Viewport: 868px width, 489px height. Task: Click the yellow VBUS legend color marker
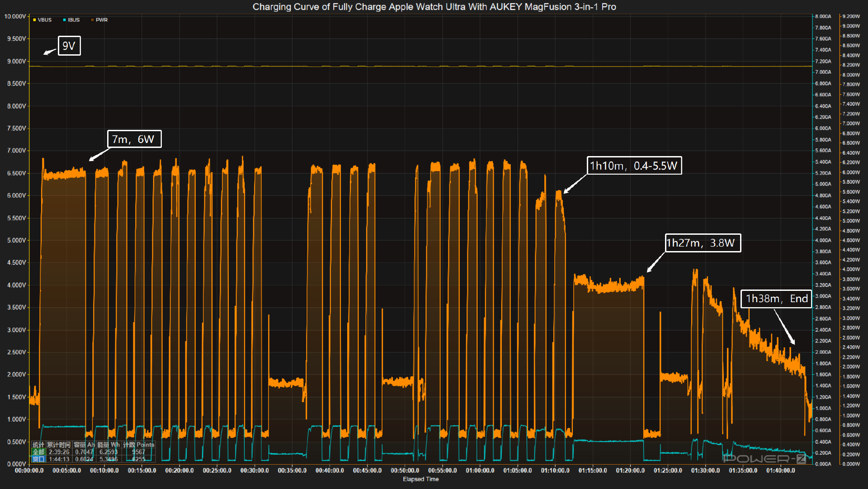(x=34, y=20)
